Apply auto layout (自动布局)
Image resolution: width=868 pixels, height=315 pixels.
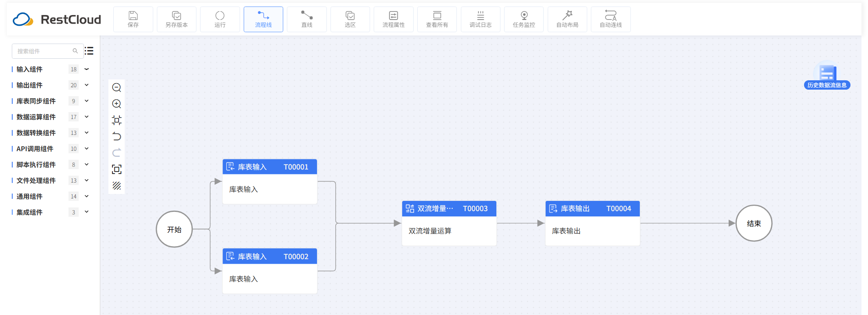coord(567,19)
